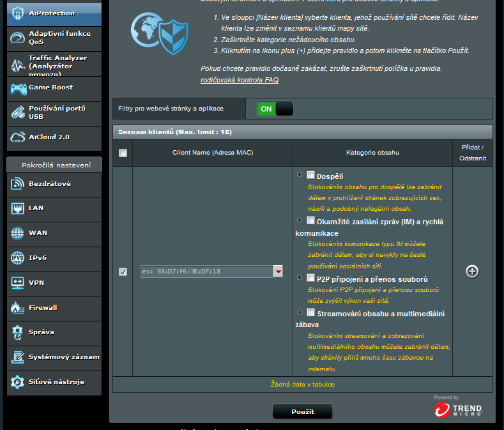Go to Systémový záznam section
Viewport: 504px width, 430px height.
[x=54, y=357]
